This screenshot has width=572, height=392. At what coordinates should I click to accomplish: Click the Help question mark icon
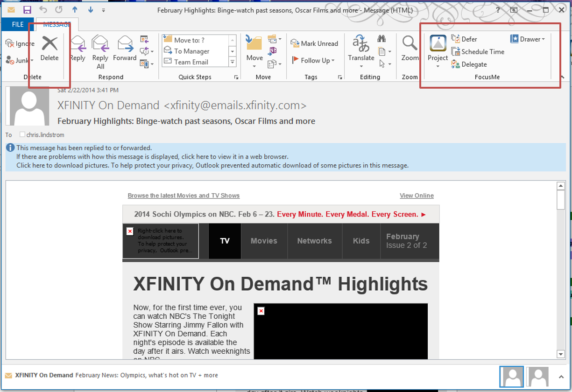[498, 10]
